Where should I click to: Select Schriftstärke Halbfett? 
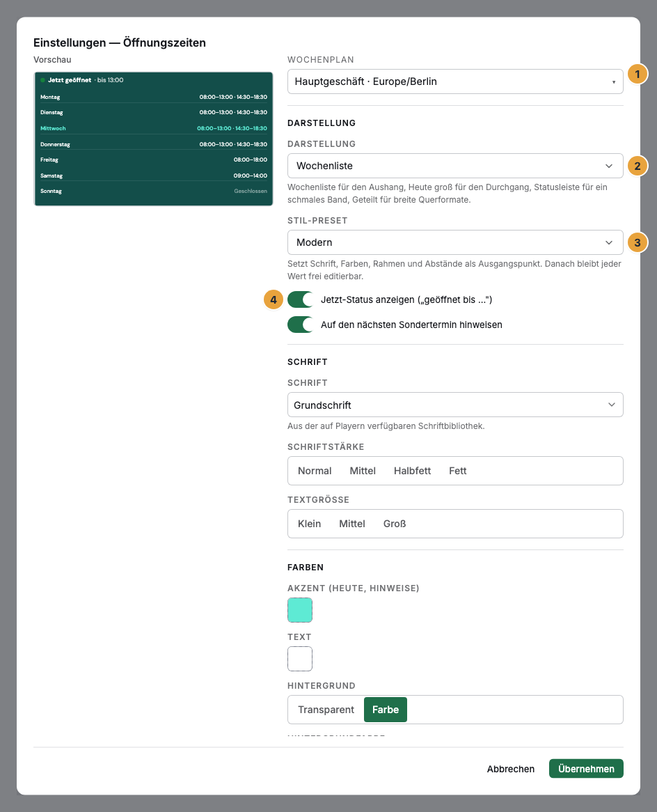[412, 471]
